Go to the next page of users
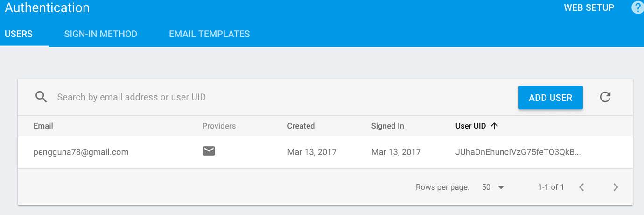Screen dimensions: 644x215 point(616,187)
